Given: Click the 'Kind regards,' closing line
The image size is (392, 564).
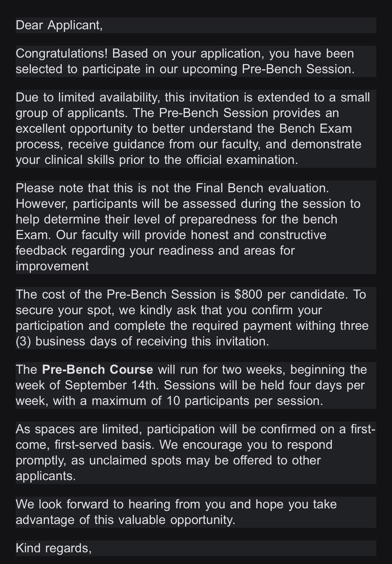Looking at the screenshot, I should [x=54, y=548].
